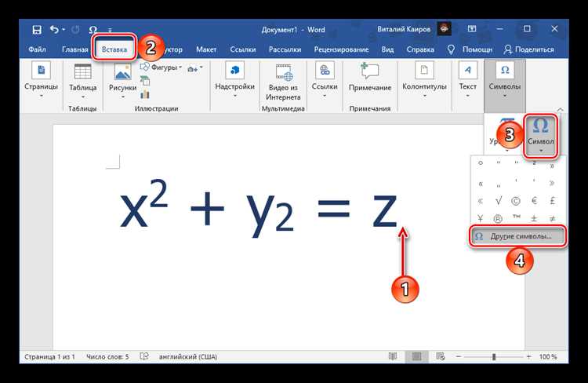
Task: Insert the yen sign ¥
Action: [x=480, y=218]
